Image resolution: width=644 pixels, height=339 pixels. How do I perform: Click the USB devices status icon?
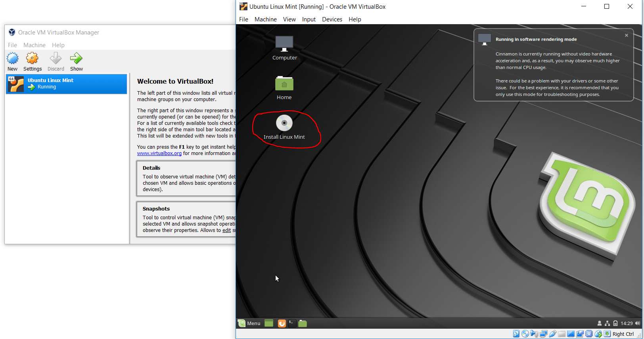(x=553, y=334)
